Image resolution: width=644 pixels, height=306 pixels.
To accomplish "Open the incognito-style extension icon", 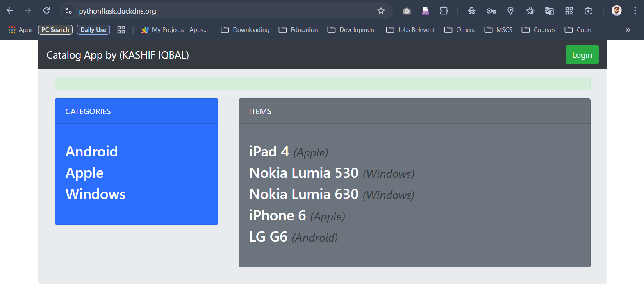I will click(471, 11).
